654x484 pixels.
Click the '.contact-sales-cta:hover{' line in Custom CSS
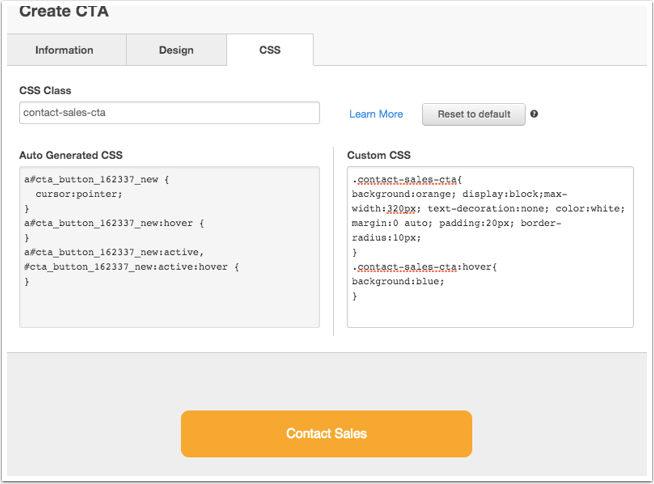pos(425,267)
